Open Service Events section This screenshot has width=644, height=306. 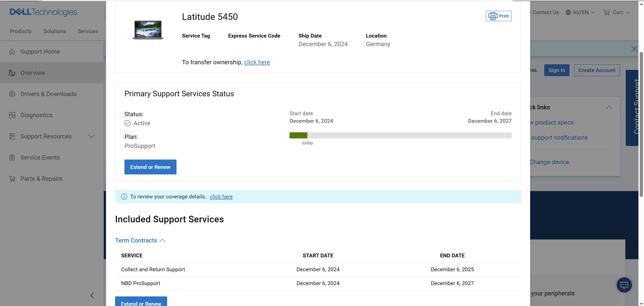40,158
